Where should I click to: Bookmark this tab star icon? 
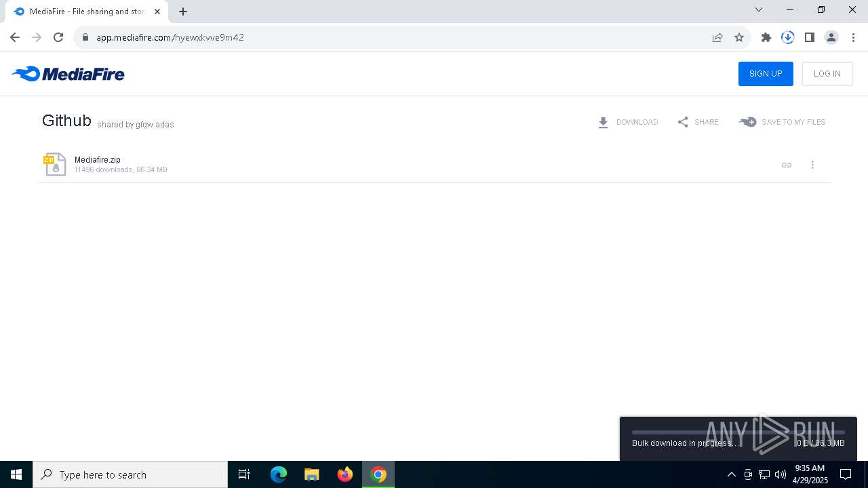coord(739,37)
